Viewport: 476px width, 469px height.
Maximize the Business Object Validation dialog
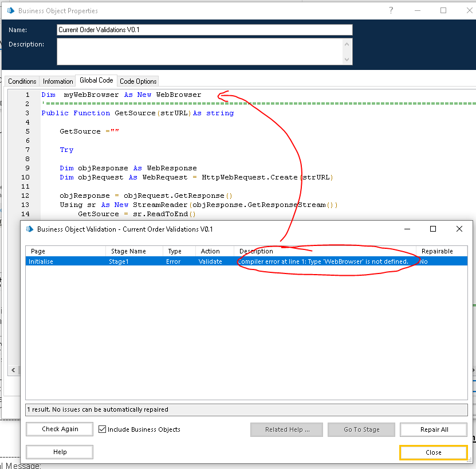(x=433, y=229)
